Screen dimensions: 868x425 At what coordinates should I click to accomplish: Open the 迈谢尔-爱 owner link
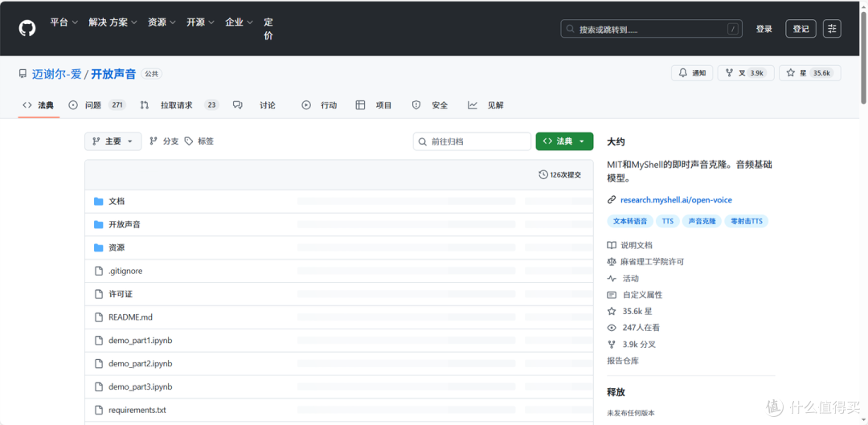[x=56, y=74]
